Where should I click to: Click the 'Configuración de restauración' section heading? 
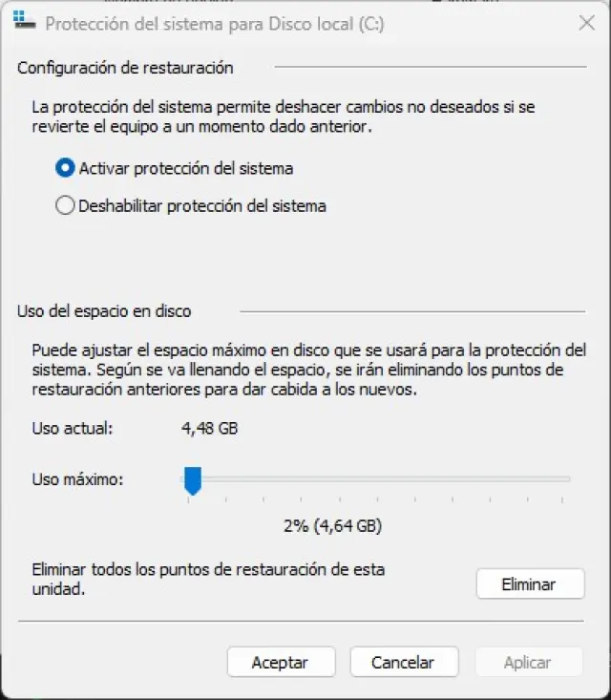(x=125, y=68)
